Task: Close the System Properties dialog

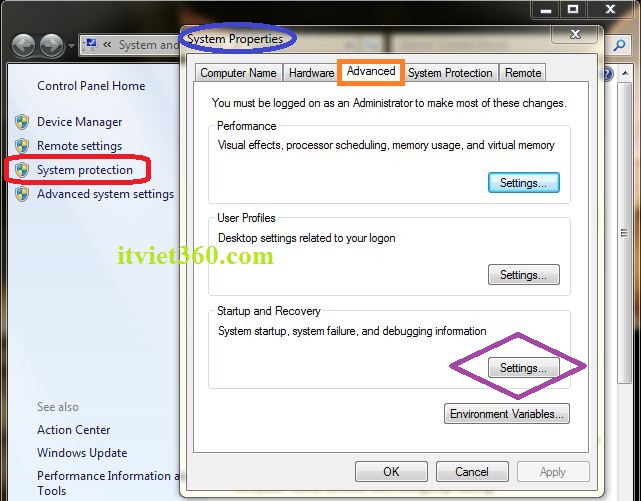Action: pos(575,34)
